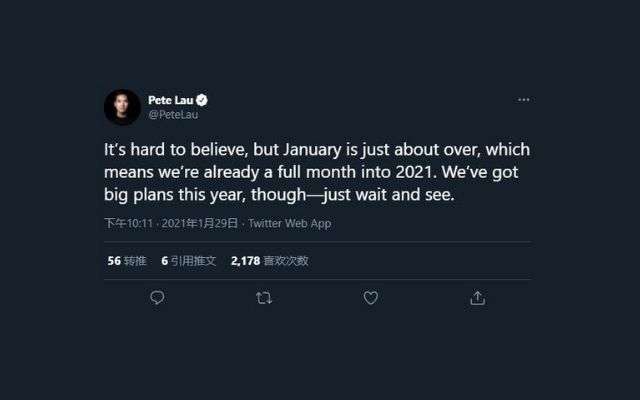Screen dimensions: 640x400
Task: Click the 2,178 likes count number
Action: coord(245,261)
